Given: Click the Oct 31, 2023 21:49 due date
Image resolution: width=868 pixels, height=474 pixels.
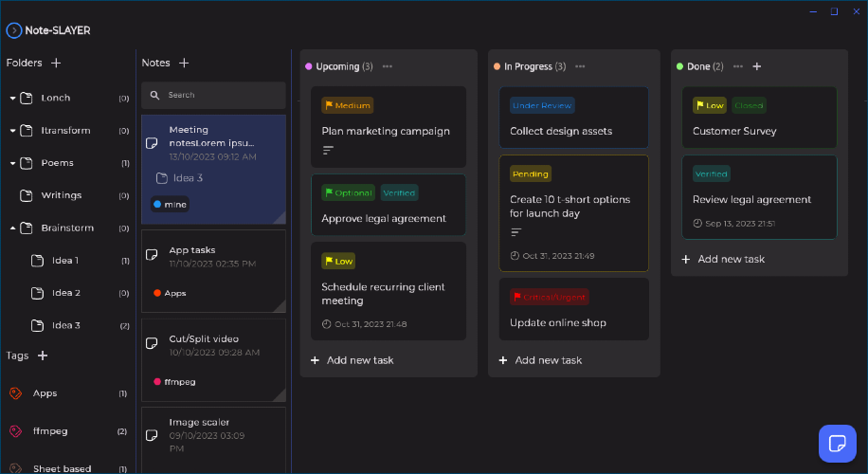Looking at the screenshot, I should [552, 256].
